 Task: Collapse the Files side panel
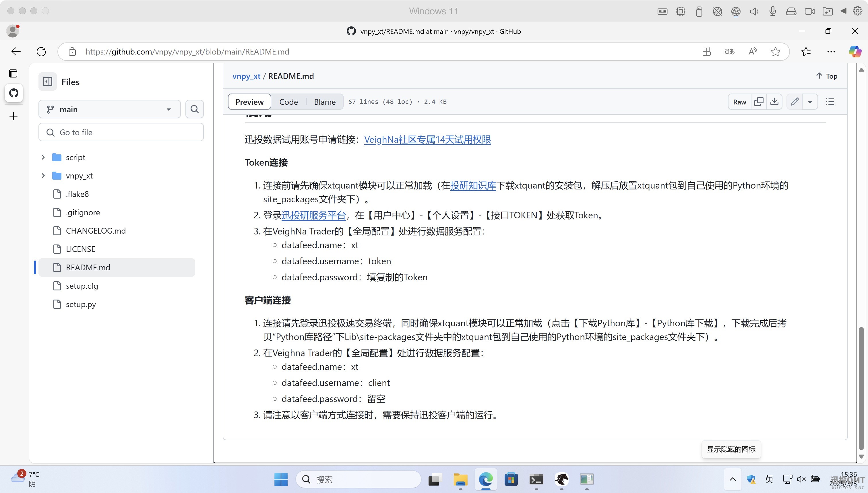(47, 81)
